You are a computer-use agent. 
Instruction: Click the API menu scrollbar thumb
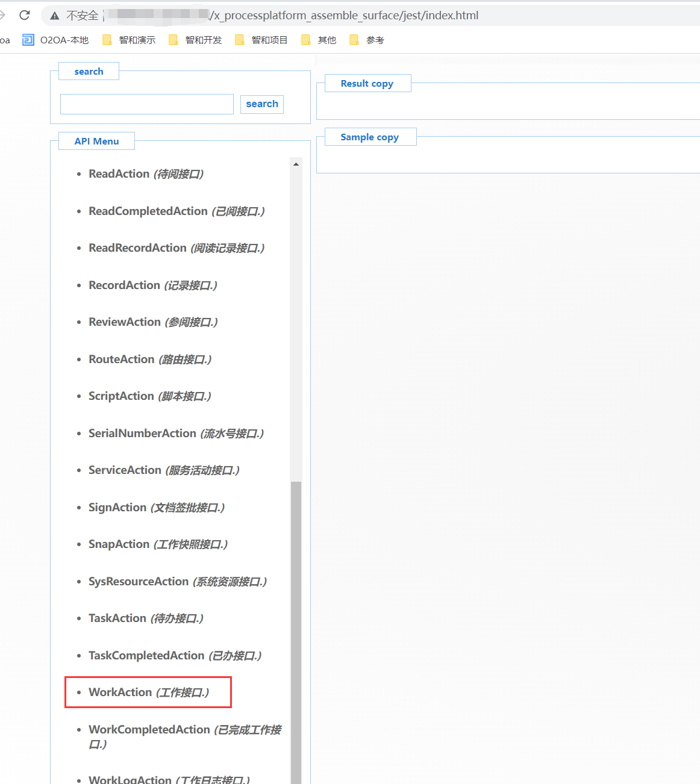[x=296, y=632]
